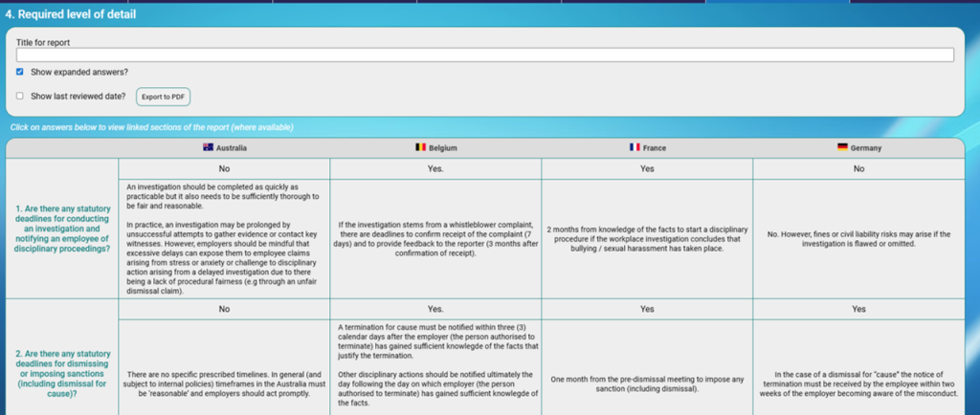Select France's 'Yes' answer for question 1
This screenshot has width=980, height=415.
[647, 168]
